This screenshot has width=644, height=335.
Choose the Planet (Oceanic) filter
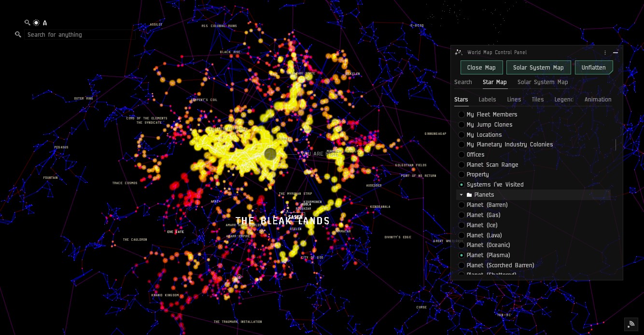[462, 245]
